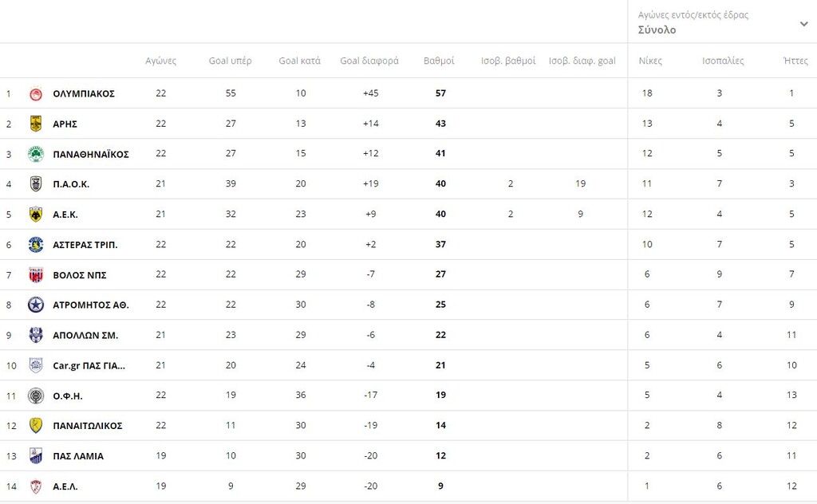Click the Volos NPS crest icon
The width and height of the screenshot is (817, 504).
pyautogui.click(x=36, y=275)
